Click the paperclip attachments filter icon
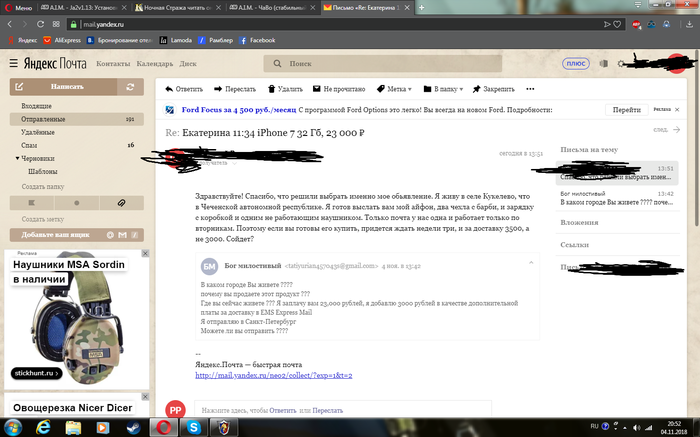The width and height of the screenshot is (700, 437). click(121, 202)
